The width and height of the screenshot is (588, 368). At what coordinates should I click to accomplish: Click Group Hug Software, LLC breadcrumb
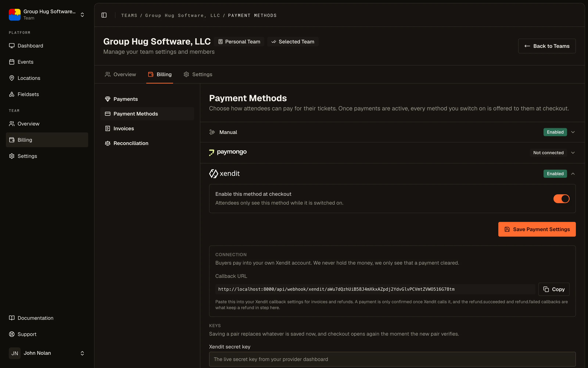pyautogui.click(x=182, y=15)
